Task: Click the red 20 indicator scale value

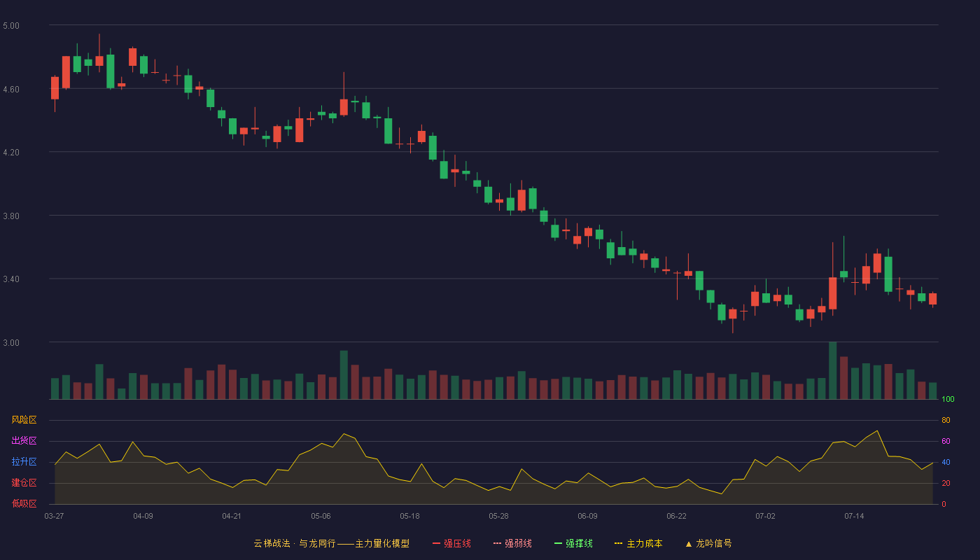Action: point(946,483)
